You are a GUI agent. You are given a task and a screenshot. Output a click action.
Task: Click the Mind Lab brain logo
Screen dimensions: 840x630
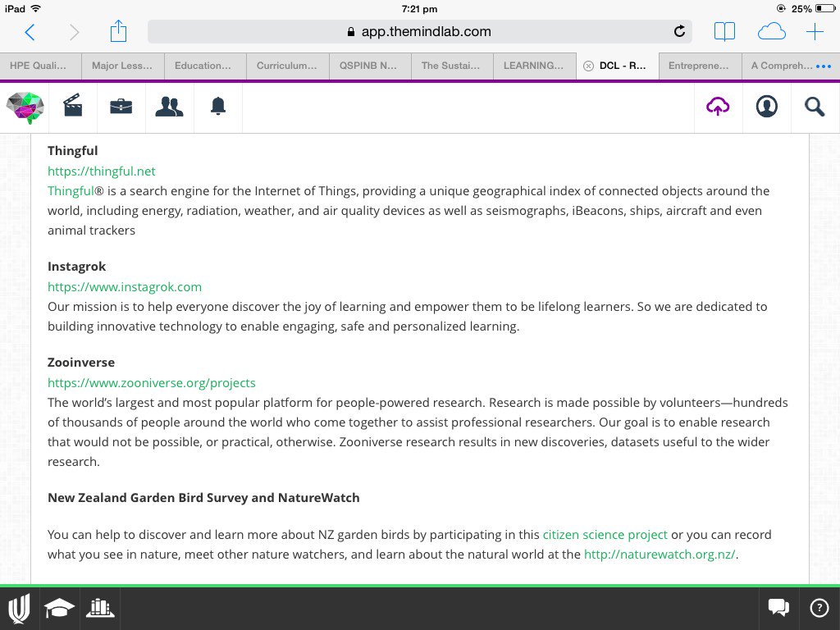tap(25, 107)
